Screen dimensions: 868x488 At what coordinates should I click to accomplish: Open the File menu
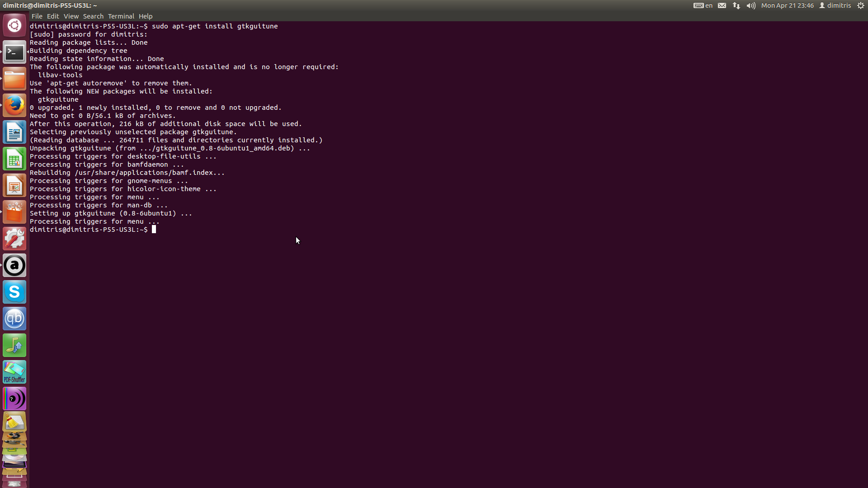click(37, 16)
